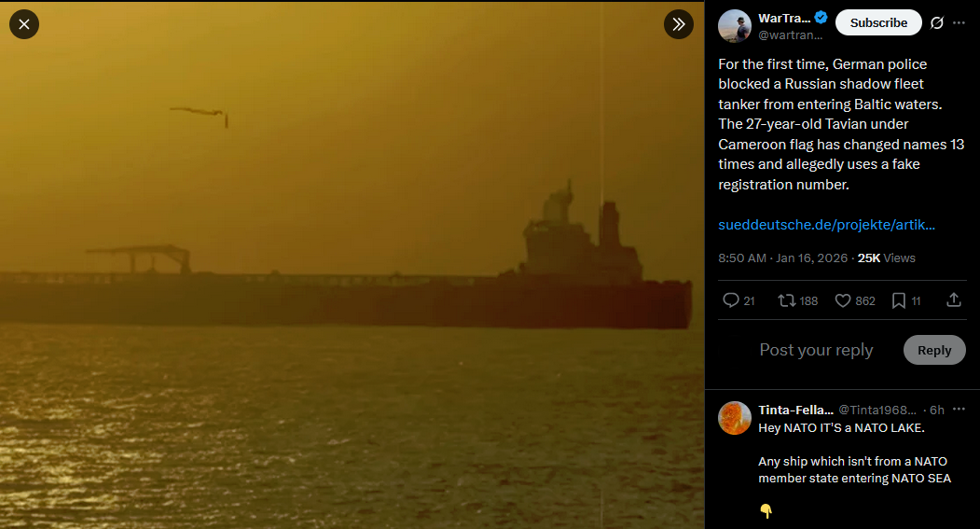This screenshot has height=529, width=980.
Task: Click the Reply button
Action: (x=933, y=350)
